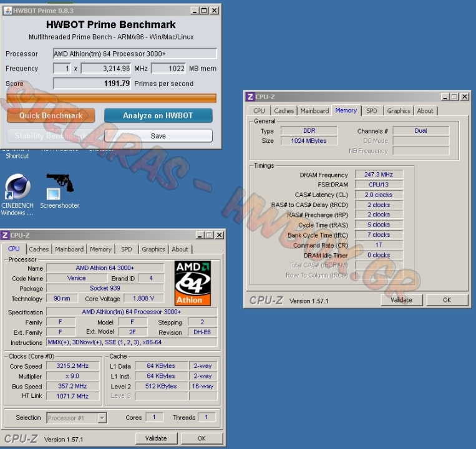Open Graphics tab in CPU-Z Memory window
Screen dimensions: 476x449
pyautogui.click(x=399, y=111)
